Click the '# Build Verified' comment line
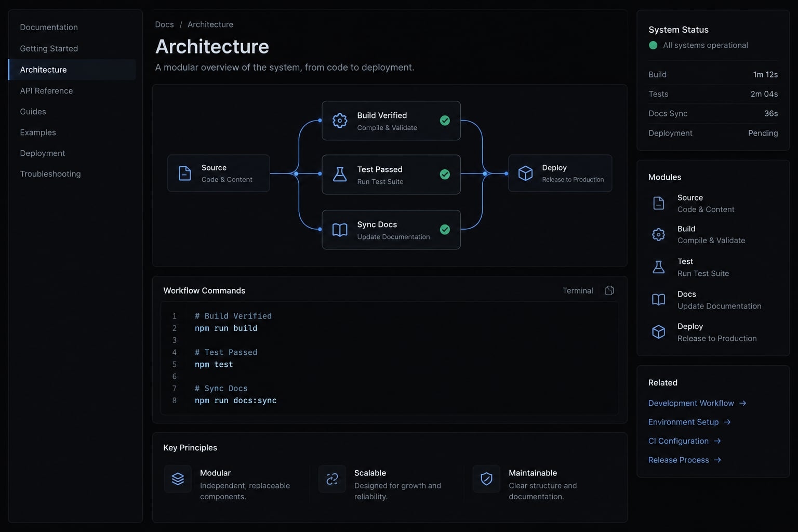The width and height of the screenshot is (798, 532). 233,316
